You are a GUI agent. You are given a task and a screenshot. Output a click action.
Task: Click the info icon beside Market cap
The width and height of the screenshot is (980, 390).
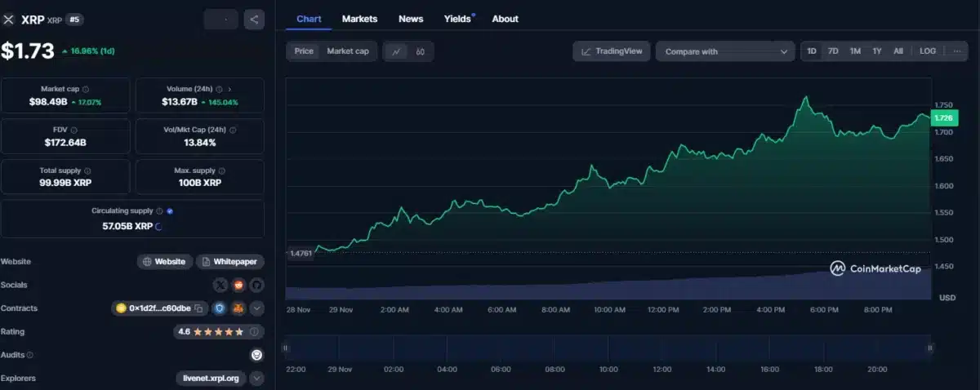tap(86, 89)
